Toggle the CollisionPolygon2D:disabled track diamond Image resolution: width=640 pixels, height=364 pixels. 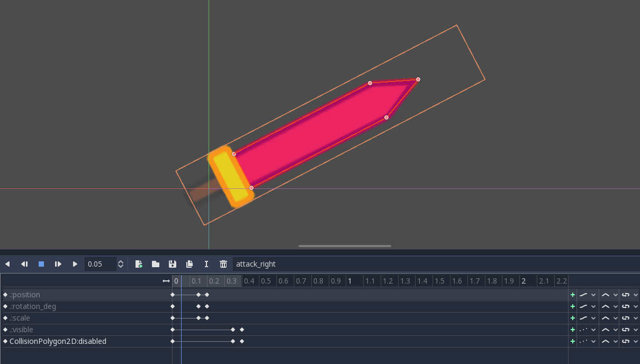pos(5,341)
